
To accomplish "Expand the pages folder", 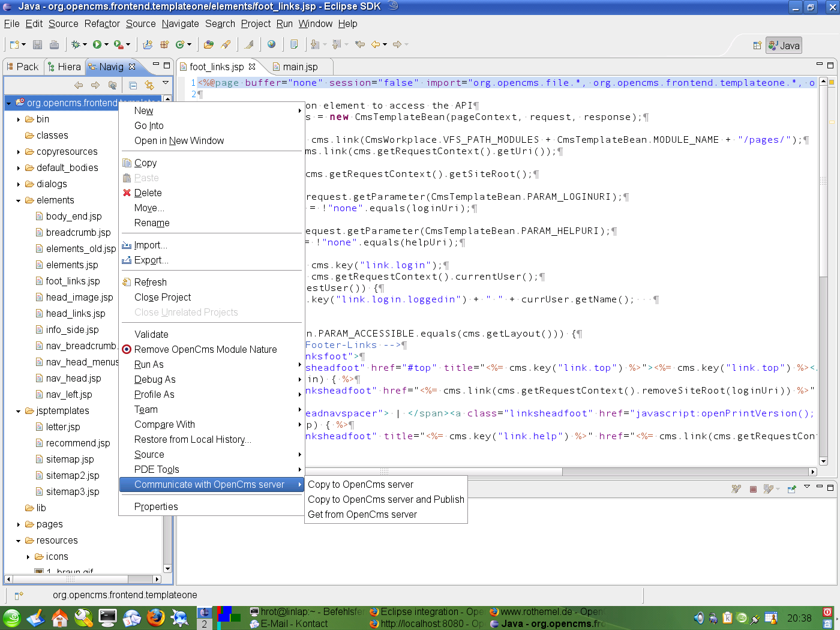I will point(19,524).
